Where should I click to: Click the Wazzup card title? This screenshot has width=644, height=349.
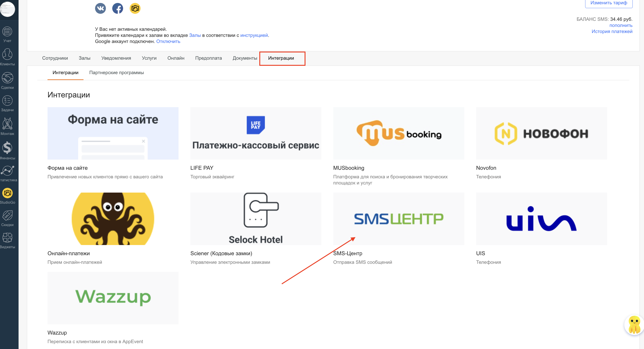pyautogui.click(x=57, y=333)
